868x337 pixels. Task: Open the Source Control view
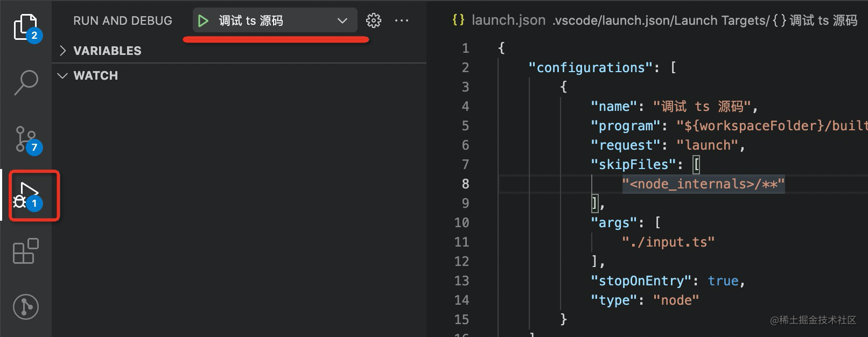pos(25,139)
